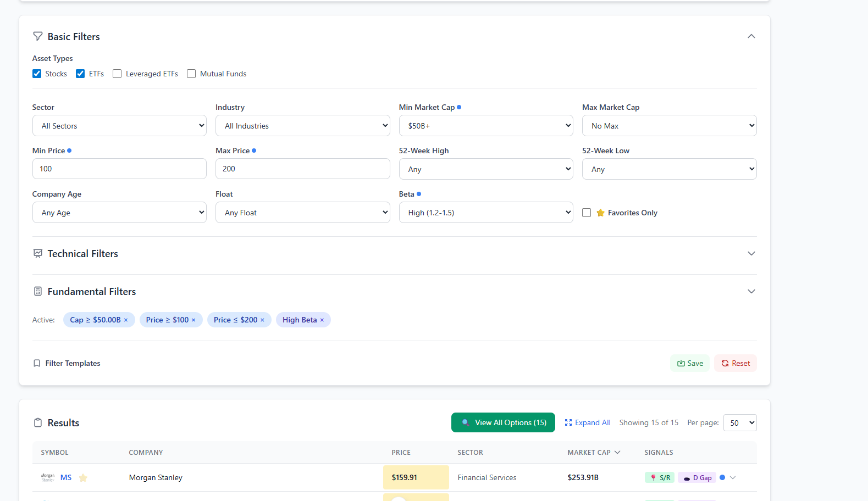This screenshot has height=501, width=868.
Task: Open the Max Market Cap dropdown
Action: (x=670, y=126)
